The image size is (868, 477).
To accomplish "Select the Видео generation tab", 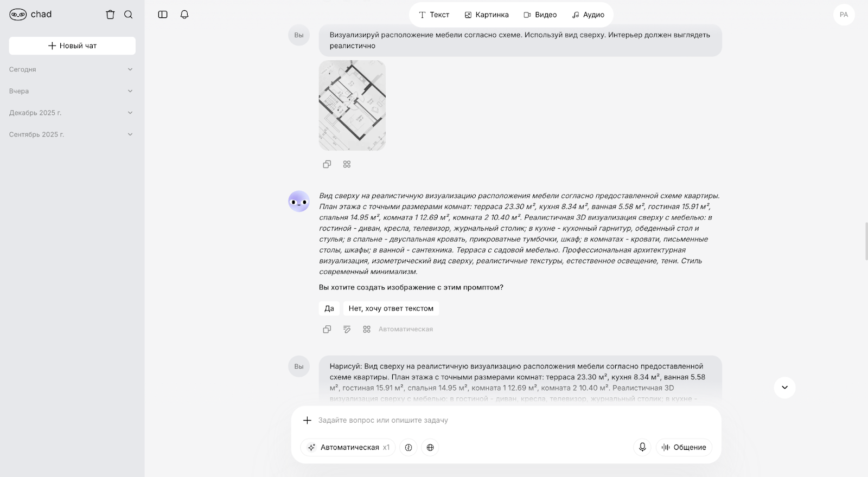I will pyautogui.click(x=539, y=15).
